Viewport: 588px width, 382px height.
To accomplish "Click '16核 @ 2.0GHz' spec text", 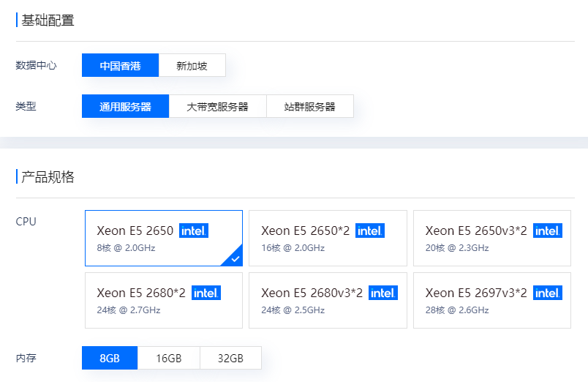I will click(293, 248).
